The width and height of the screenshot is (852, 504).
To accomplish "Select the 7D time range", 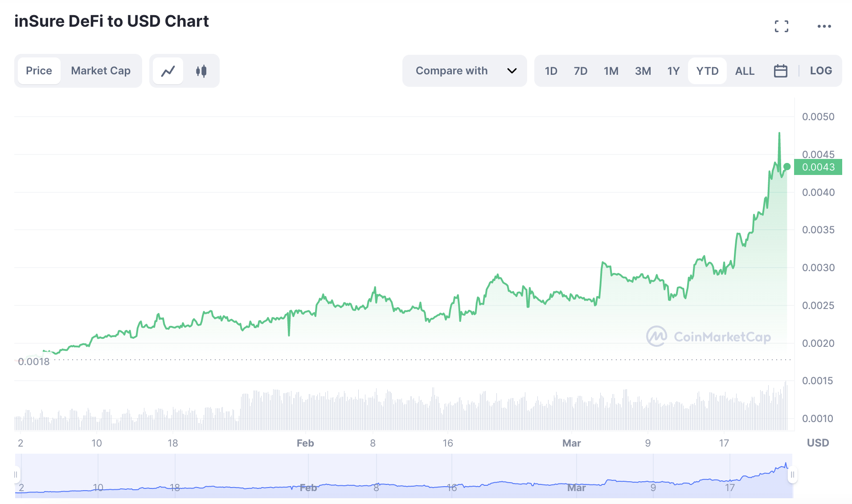I will coord(580,71).
